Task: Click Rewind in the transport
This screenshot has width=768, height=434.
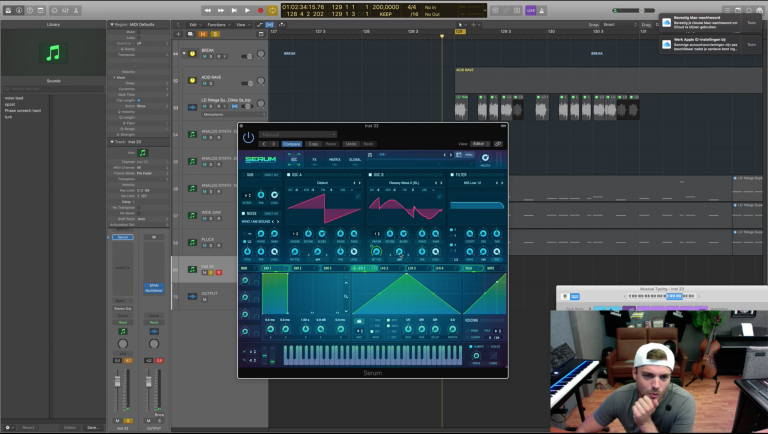Action: pyautogui.click(x=208, y=10)
